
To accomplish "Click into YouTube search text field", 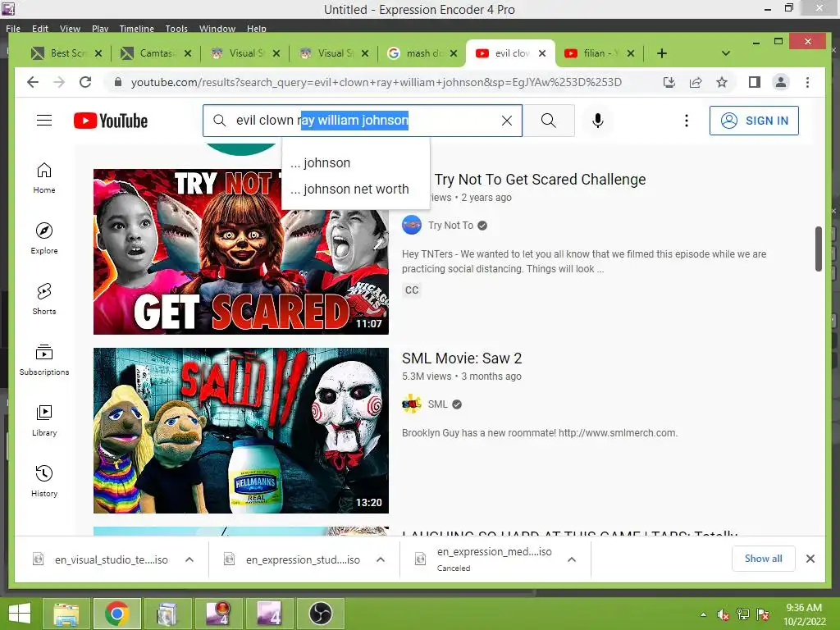I will pos(362,121).
